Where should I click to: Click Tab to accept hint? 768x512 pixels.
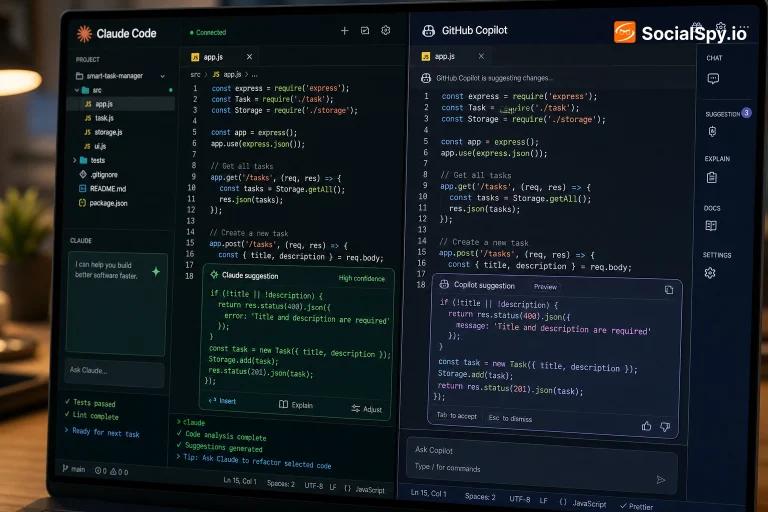[x=456, y=415]
